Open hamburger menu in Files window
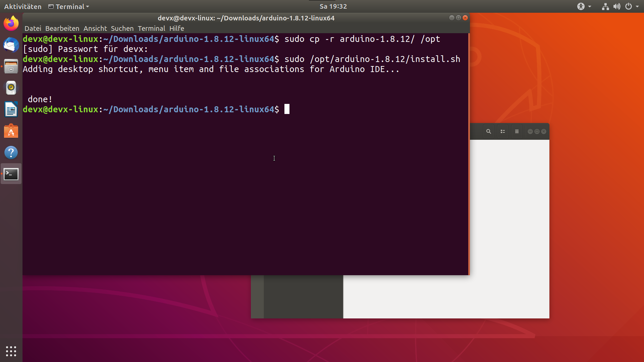 pos(517,131)
